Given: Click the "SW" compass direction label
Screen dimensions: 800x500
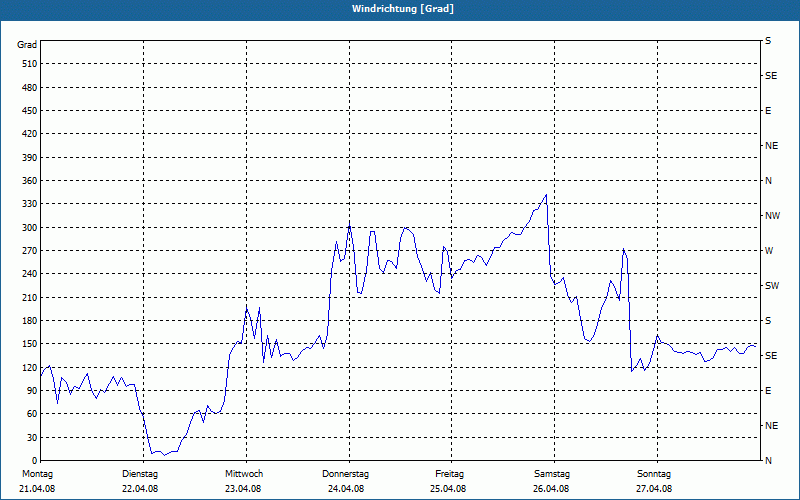Looking at the screenshot, I should tap(772, 286).
